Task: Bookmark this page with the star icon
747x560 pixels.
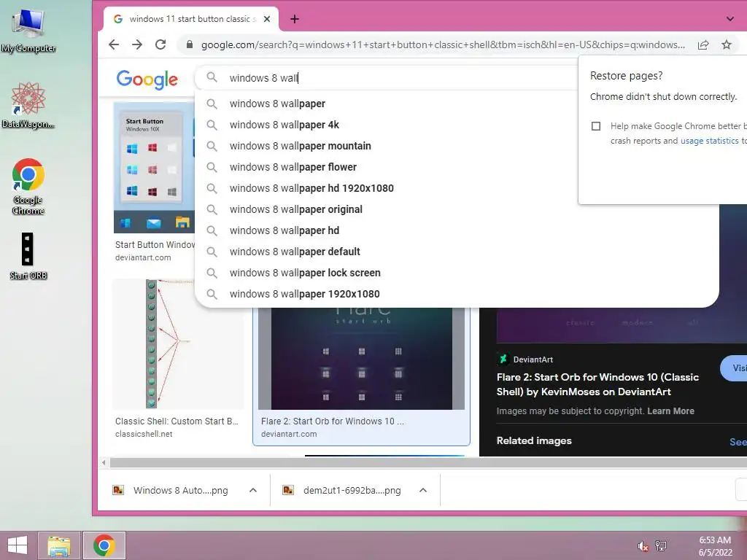Action: (727, 44)
